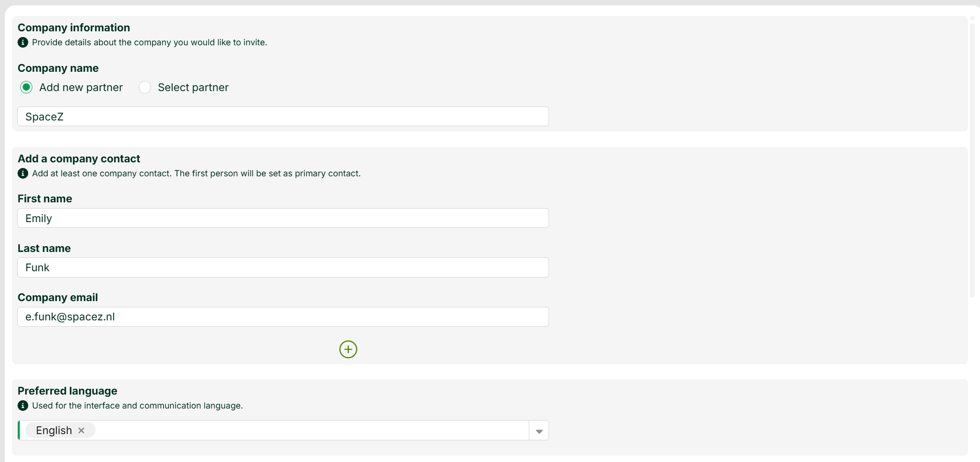Click the Company email input field
The height and width of the screenshot is (462, 980).
[x=283, y=317]
